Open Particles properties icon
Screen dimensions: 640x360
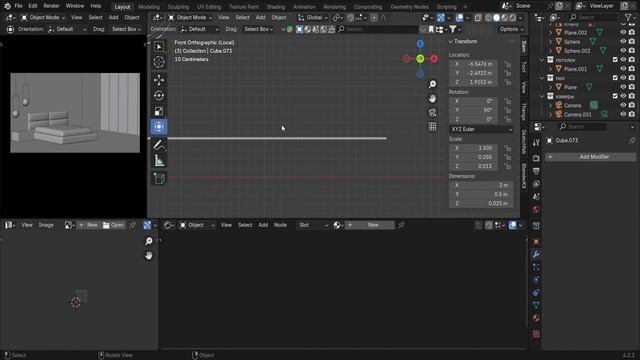[x=536, y=267]
